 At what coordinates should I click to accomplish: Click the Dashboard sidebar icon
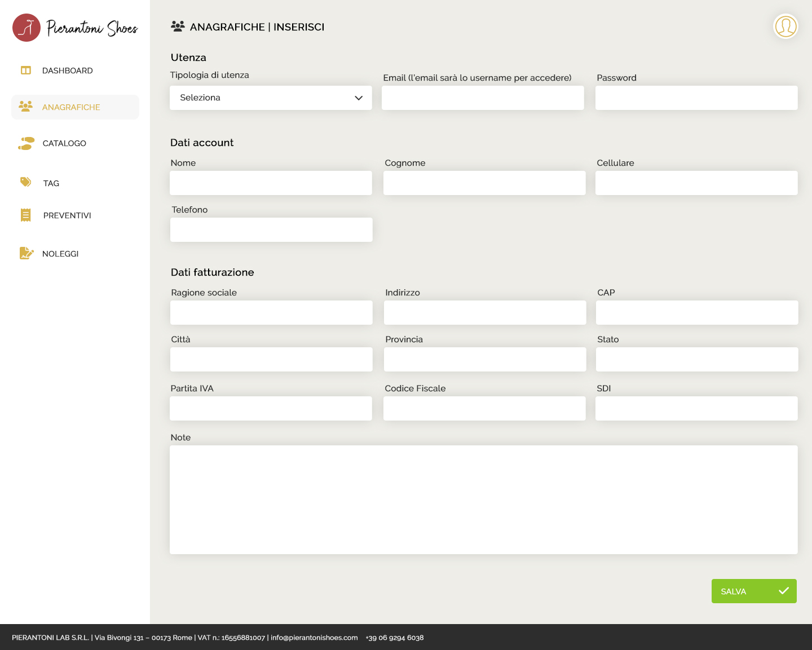pyautogui.click(x=26, y=70)
